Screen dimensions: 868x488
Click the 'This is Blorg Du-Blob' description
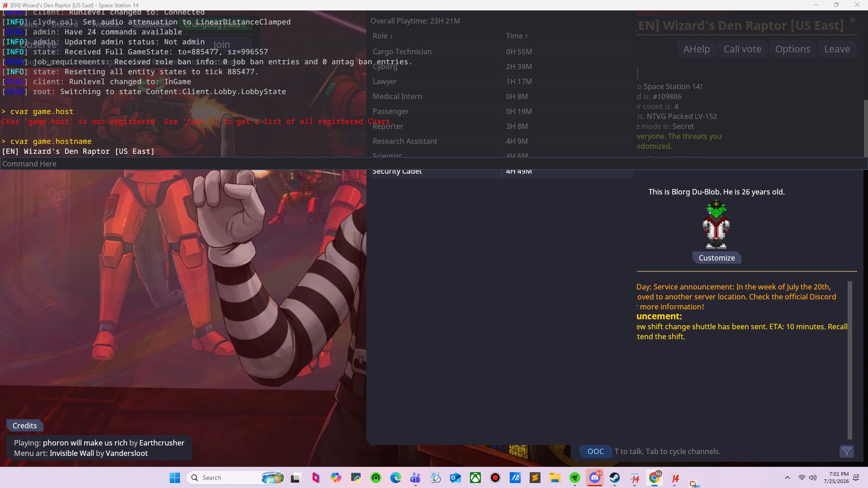pyautogui.click(x=716, y=192)
